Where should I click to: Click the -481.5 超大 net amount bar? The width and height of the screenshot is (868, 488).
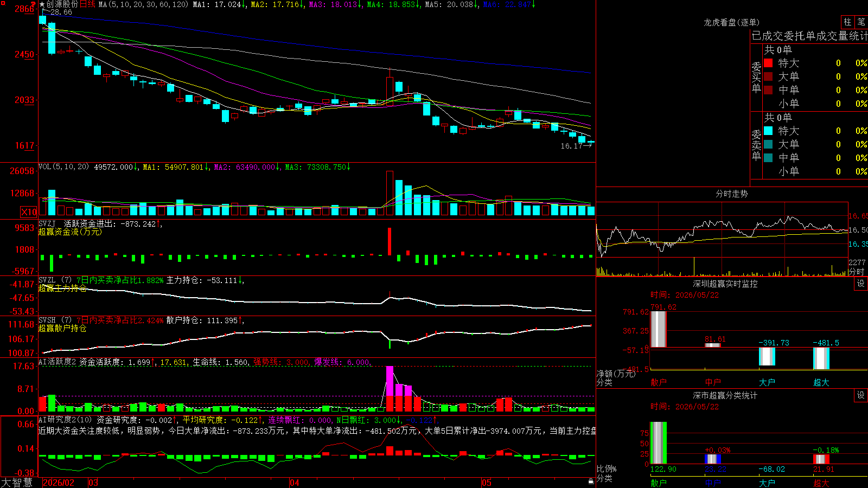coord(821,358)
